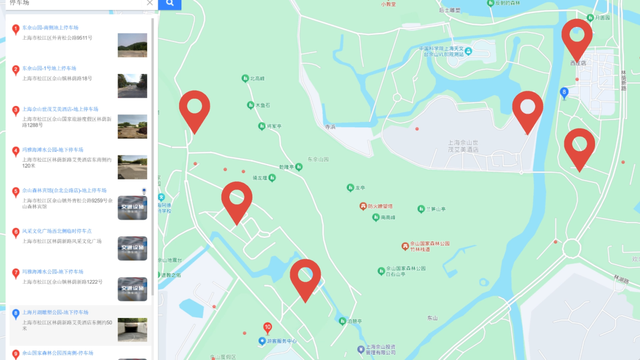Click blue marker 8 on the map
This screenshot has width=640, height=360.
564,93
